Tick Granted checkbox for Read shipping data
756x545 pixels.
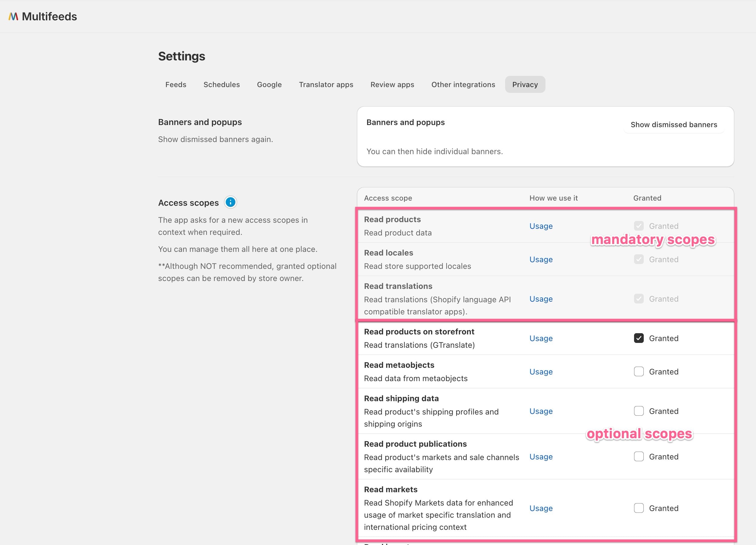[639, 411]
